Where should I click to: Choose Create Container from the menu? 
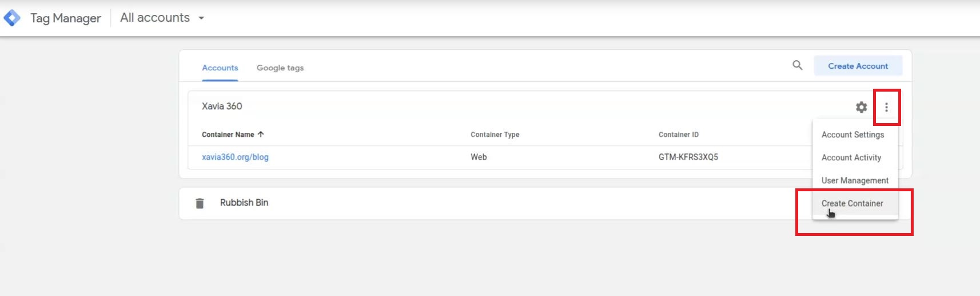[855, 203]
